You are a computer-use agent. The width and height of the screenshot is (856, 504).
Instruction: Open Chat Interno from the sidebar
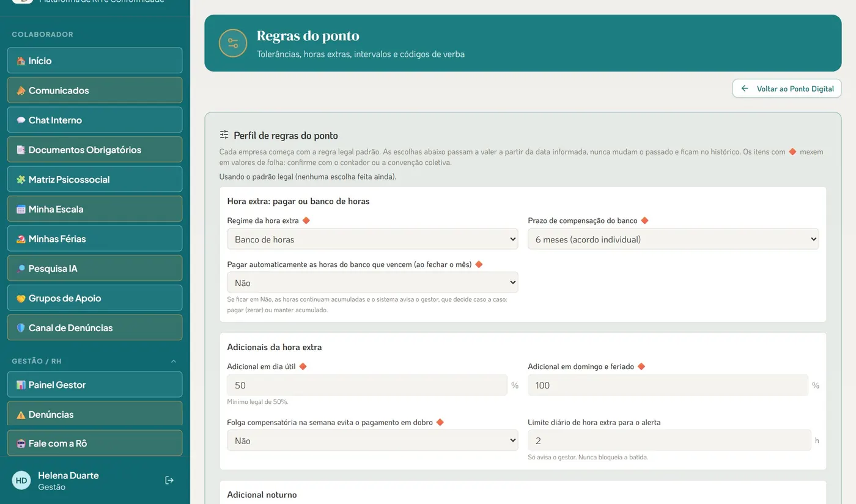[95, 120]
